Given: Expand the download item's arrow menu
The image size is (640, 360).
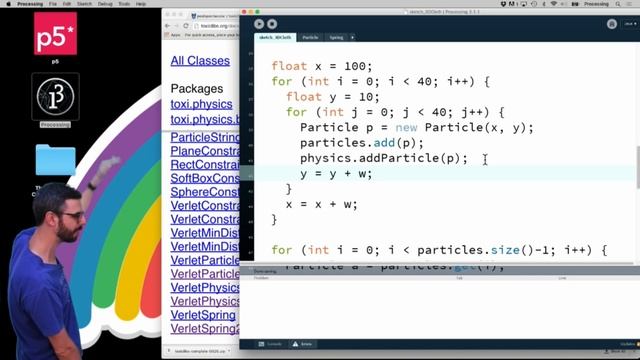Looking at the screenshot, I should point(229,351).
